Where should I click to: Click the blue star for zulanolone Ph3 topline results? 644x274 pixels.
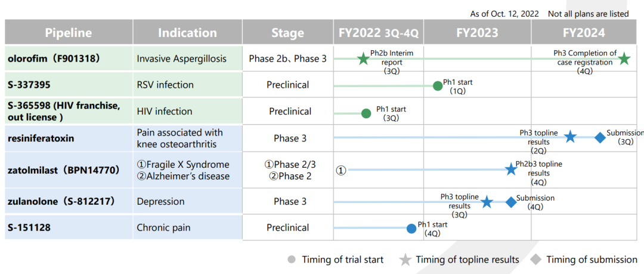click(487, 202)
